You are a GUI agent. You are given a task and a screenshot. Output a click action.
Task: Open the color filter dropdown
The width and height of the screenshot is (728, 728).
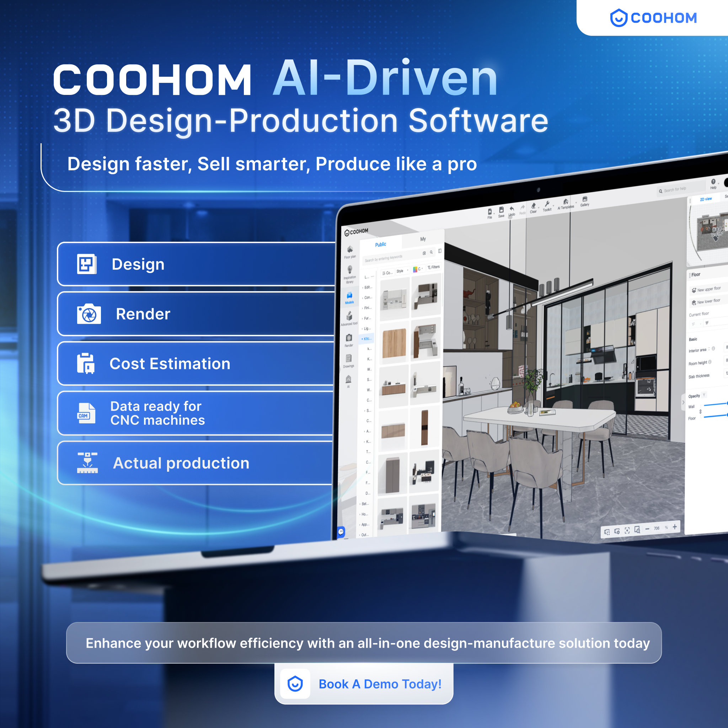click(418, 269)
